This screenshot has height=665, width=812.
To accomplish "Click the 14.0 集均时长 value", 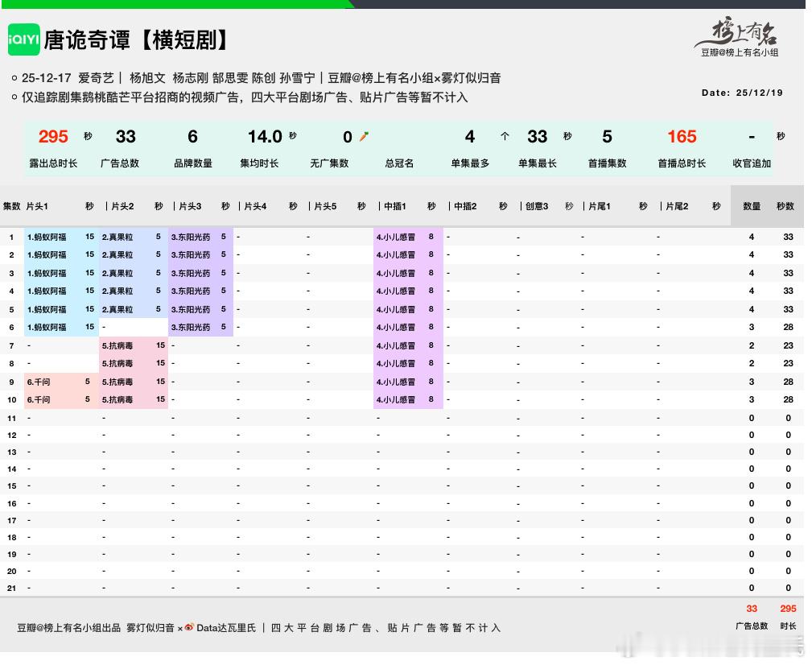I will (x=265, y=137).
